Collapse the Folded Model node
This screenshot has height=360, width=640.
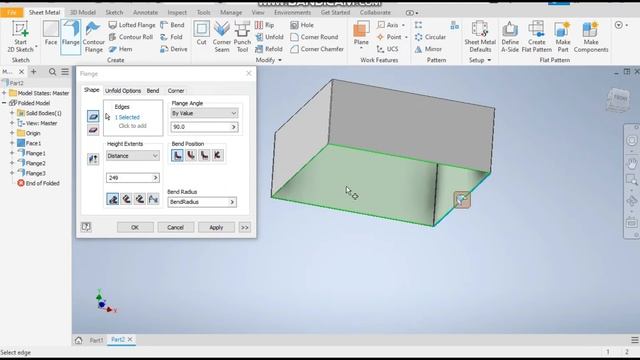(4, 103)
